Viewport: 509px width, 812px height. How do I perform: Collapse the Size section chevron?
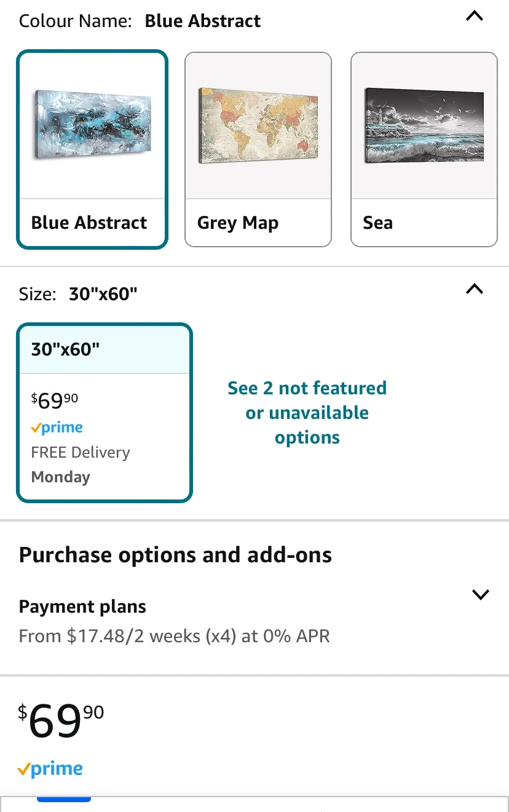[x=474, y=289]
